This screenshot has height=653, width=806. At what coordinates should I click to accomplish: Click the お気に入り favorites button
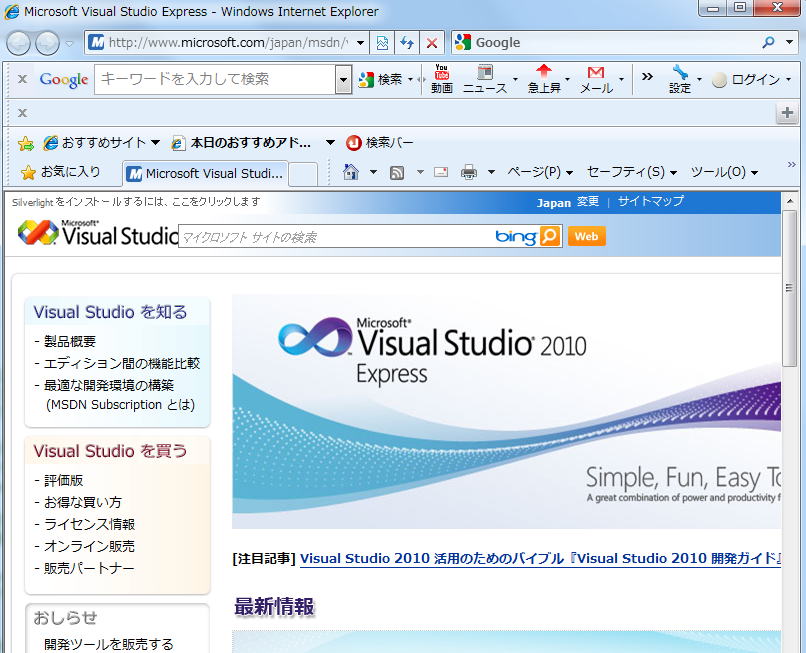[x=61, y=172]
